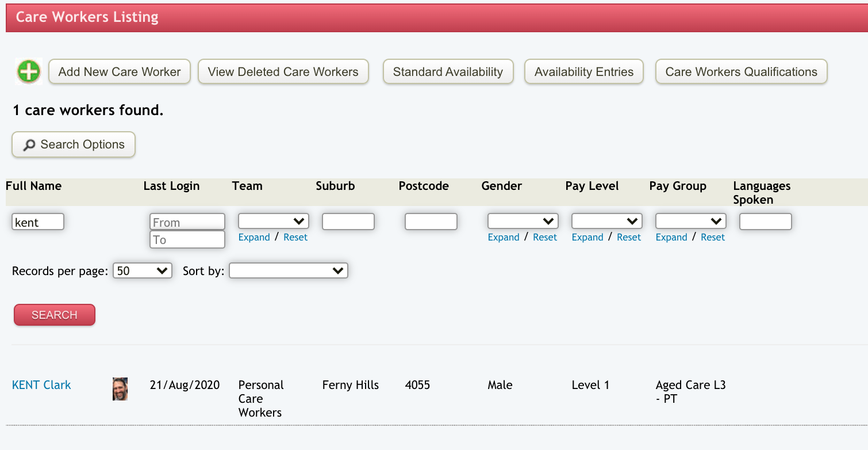The width and height of the screenshot is (868, 450).
Task: Open the Pay Group dropdown
Action: 690,221
